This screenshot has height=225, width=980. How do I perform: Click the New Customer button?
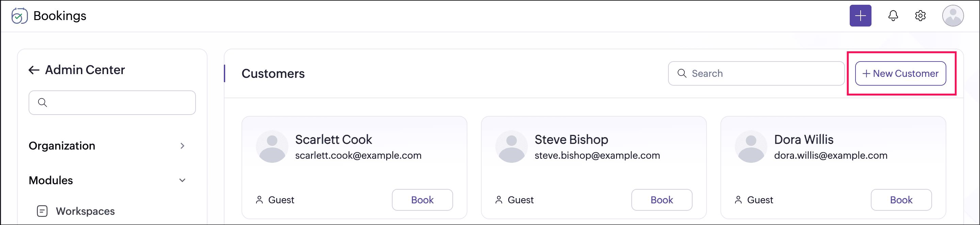click(x=900, y=73)
